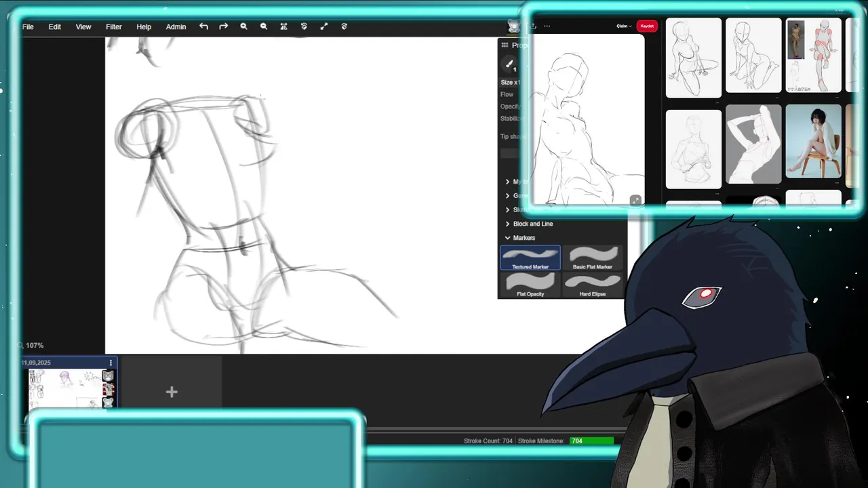Open the Admin menu
The width and height of the screenshot is (868, 488).
(176, 26)
